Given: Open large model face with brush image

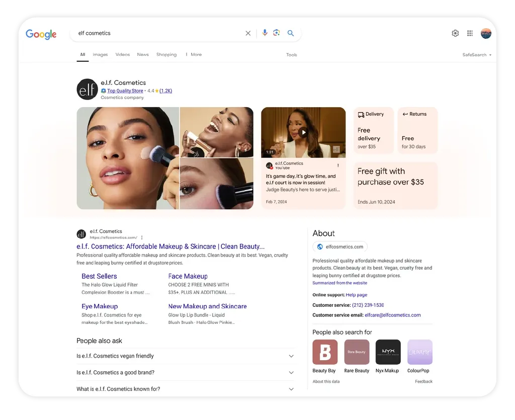Looking at the screenshot, I should (x=128, y=158).
